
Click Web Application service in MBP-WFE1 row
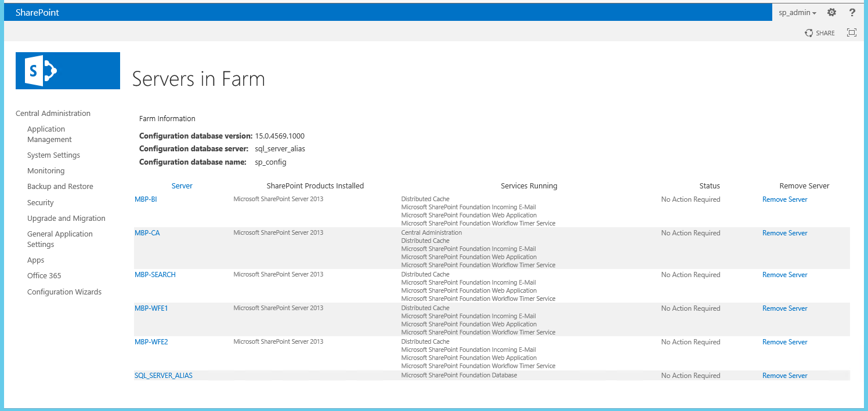click(469, 324)
